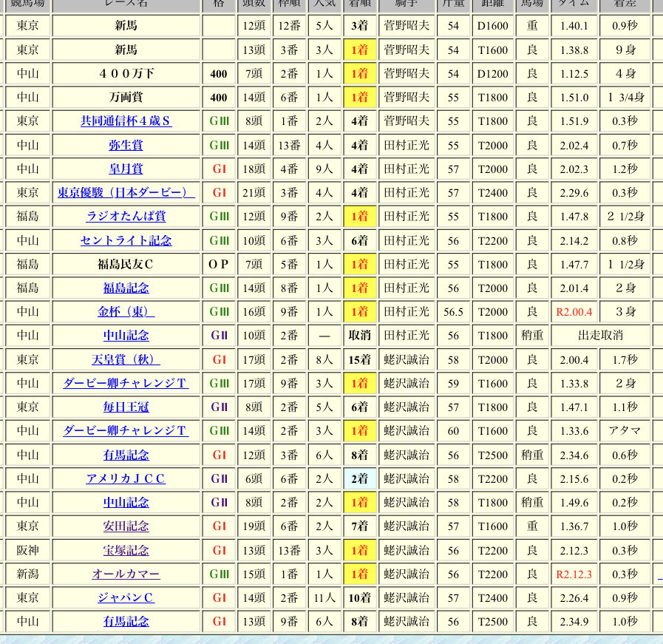Click the 2 1/2身 margin cell
Image resolution: width=663 pixels, height=644 pixels.
(x=625, y=217)
